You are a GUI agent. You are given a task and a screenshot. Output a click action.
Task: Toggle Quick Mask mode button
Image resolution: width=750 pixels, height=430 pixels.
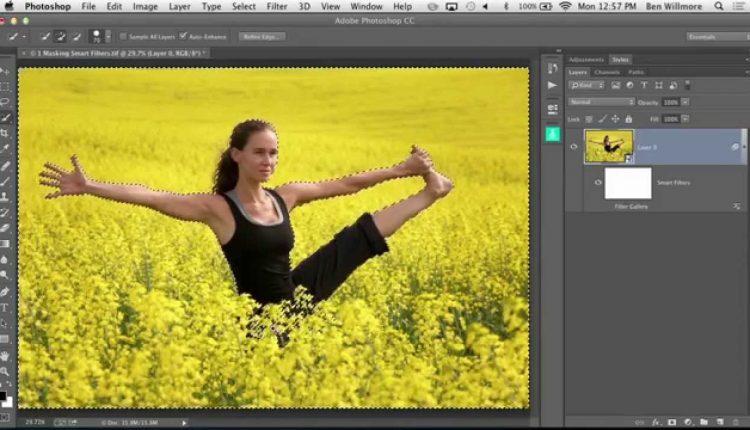pyautogui.click(x=4, y=417)
